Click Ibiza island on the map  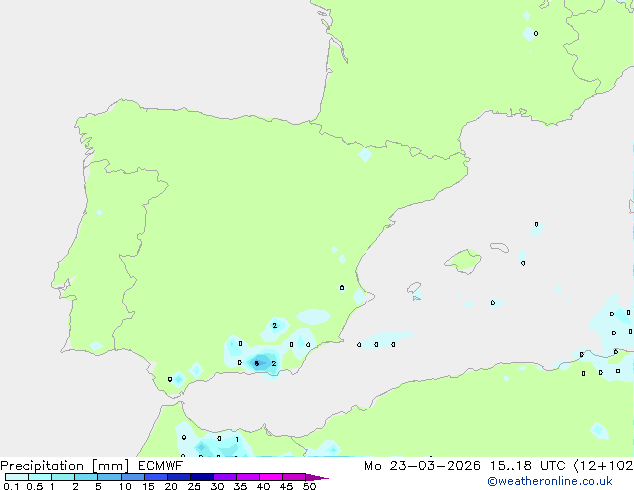tap(414, 286)
